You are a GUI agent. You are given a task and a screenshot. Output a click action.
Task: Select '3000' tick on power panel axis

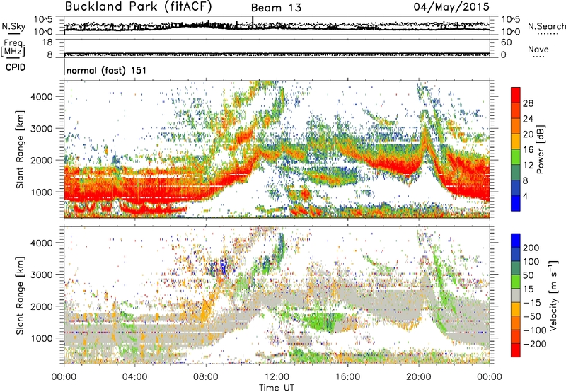[x=42, y=129]
